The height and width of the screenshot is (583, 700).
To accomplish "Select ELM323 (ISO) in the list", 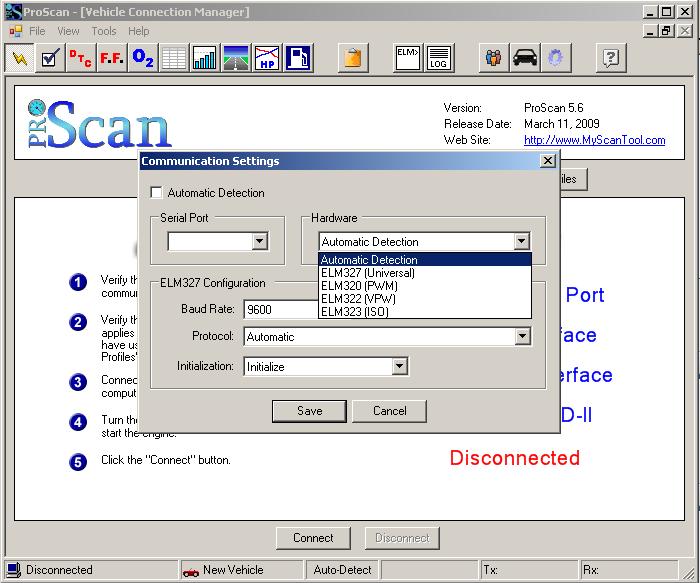I will pyautogui.click(x=355, y=312).
